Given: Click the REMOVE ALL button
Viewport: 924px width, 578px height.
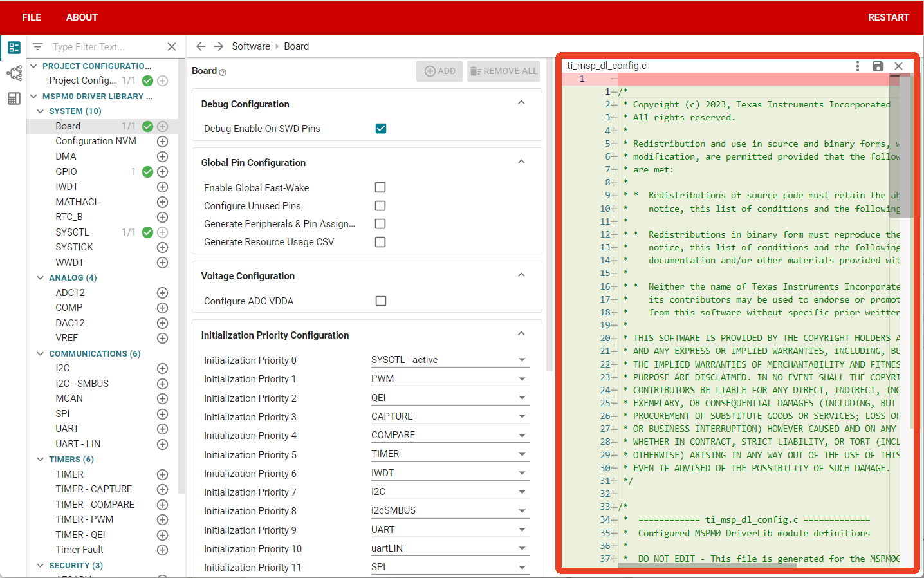Looking at the screenshot, I should 503,71.
